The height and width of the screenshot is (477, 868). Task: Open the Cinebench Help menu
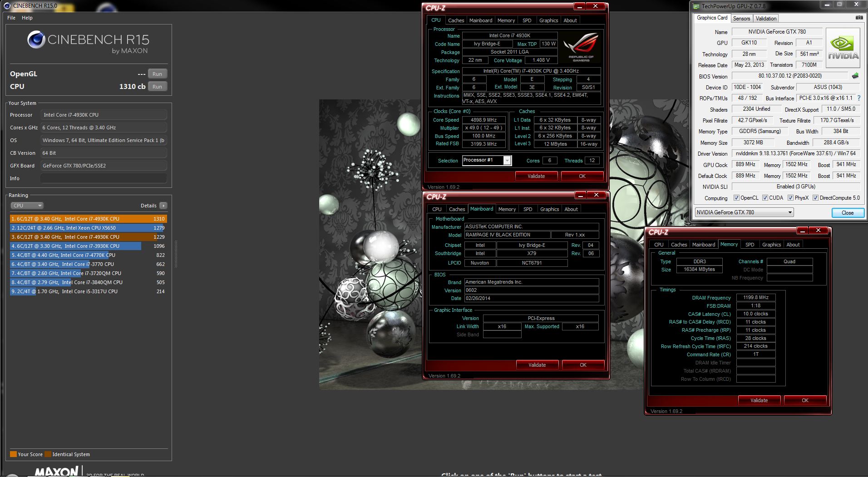tap(27, 18)
